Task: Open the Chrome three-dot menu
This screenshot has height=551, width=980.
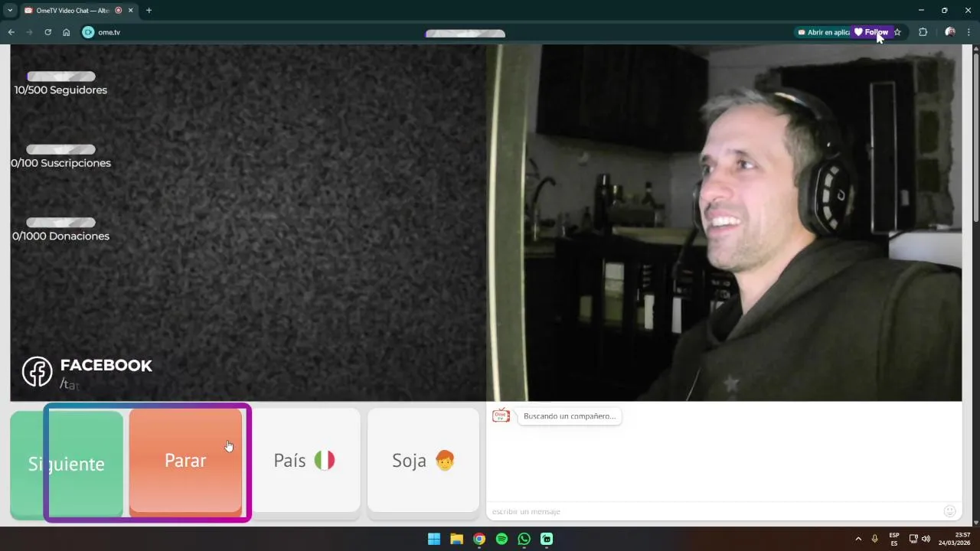Action: (x=969, y=32)
